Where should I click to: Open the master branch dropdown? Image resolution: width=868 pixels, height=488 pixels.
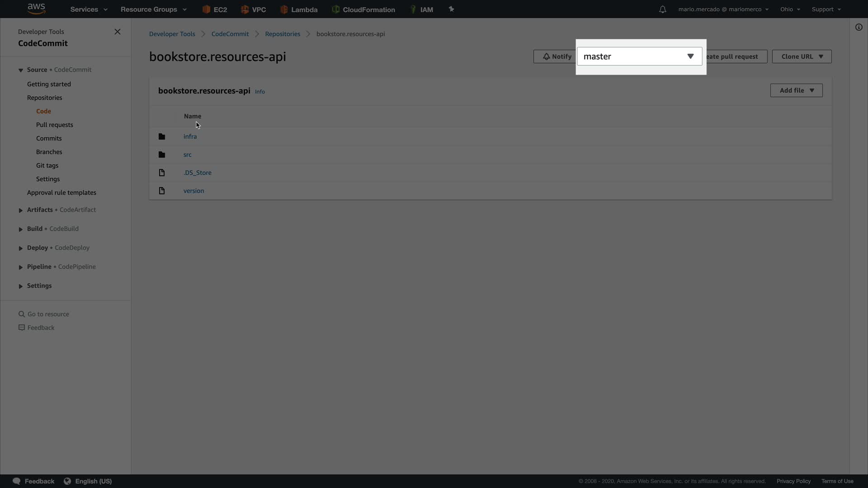click(x=639, y=56)
